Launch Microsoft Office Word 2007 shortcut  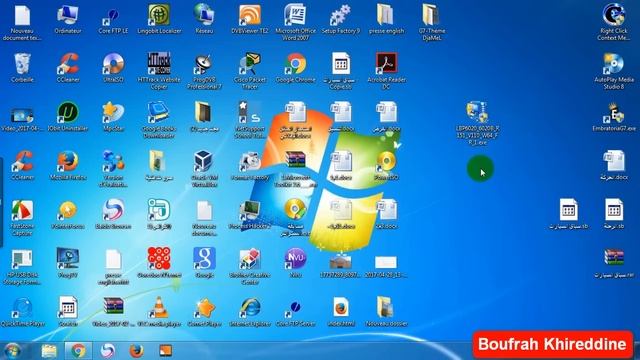click(296, 22)
